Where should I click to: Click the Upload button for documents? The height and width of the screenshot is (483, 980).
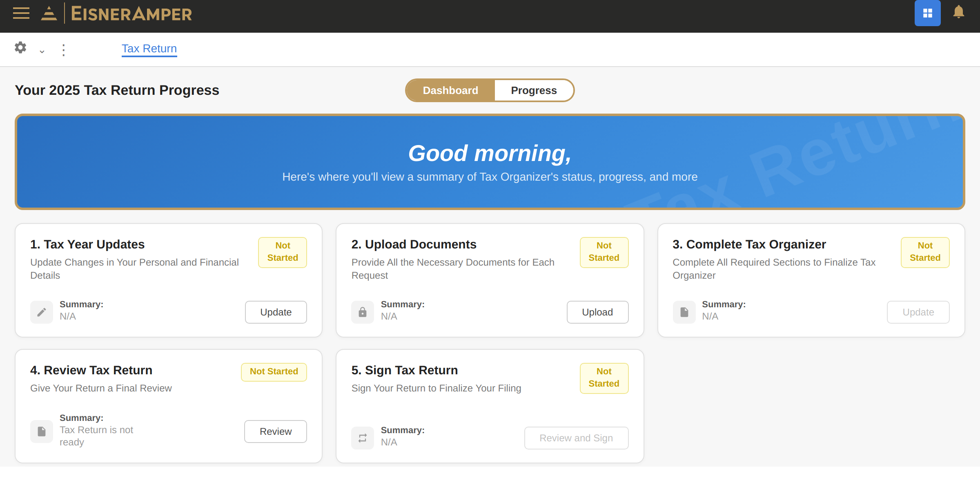597,312
